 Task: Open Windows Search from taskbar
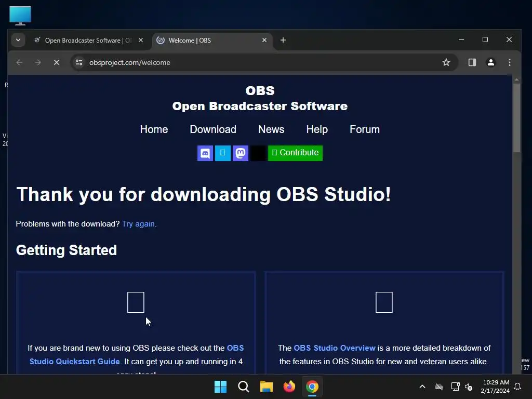pos(243,387)
